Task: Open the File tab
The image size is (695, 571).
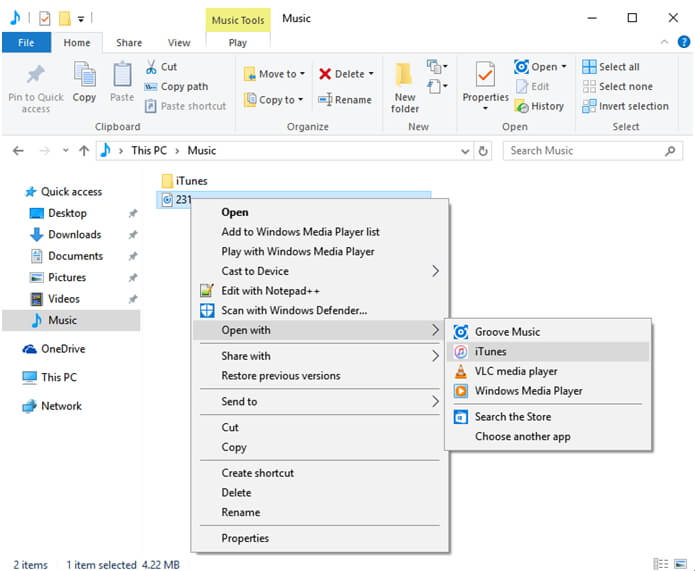Action: click(x=26, y=43)
